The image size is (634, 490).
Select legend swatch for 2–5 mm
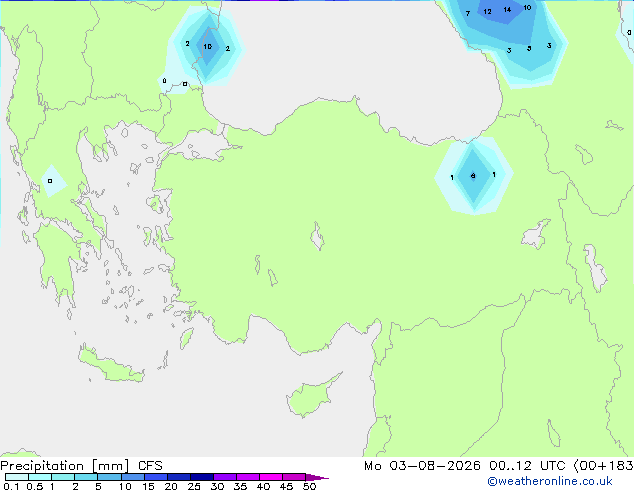(x=86, y=477)
